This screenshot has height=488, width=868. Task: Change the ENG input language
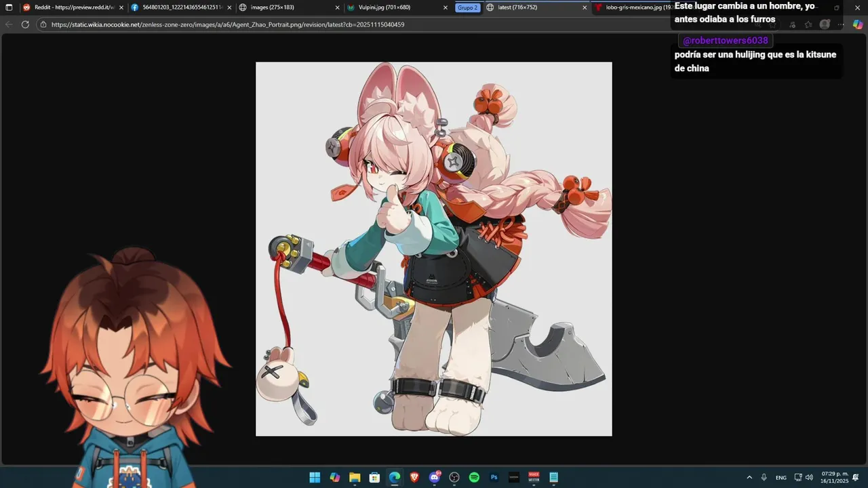(781, 477)
